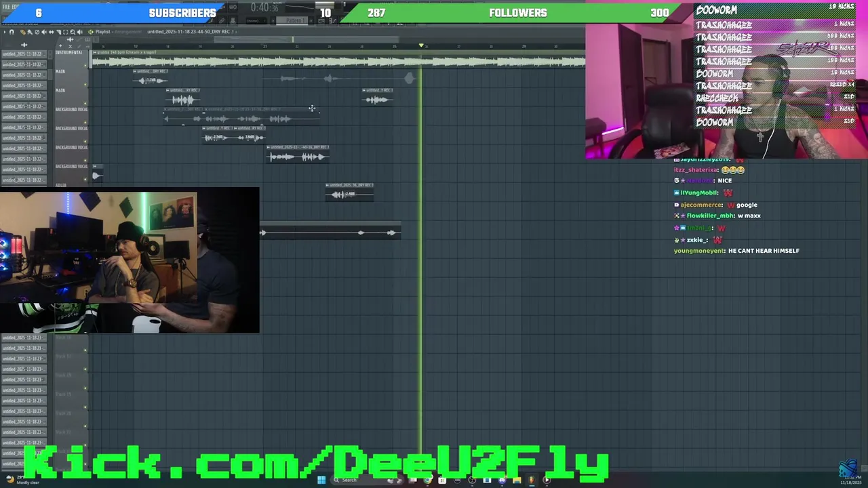Select the Playback speaker tool in playlist toolbar
The height and width of the screenshot is (488, 868).
(80, 32)
